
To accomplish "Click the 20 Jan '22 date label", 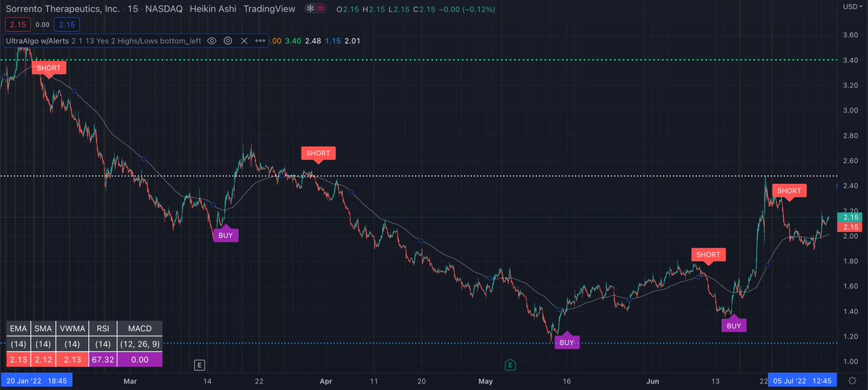I will click(x=36, y=381).
